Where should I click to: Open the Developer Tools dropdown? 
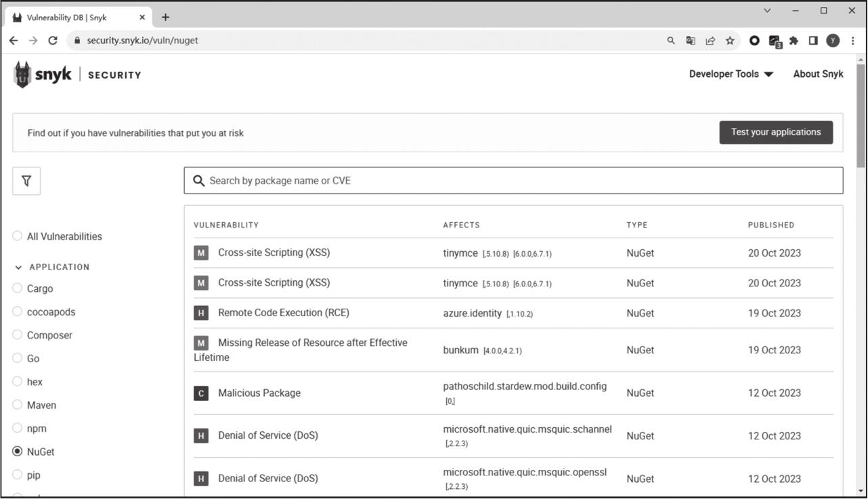click(x=731, y=74)
